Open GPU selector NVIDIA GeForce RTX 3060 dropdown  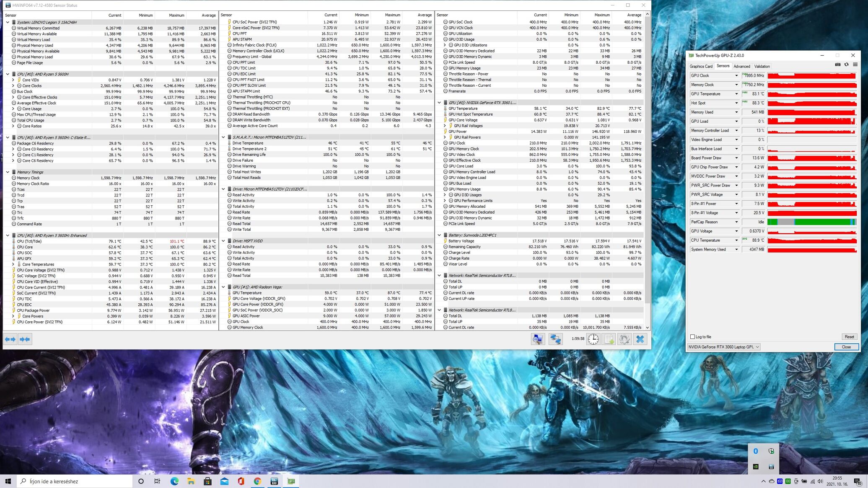pos(724,347)
